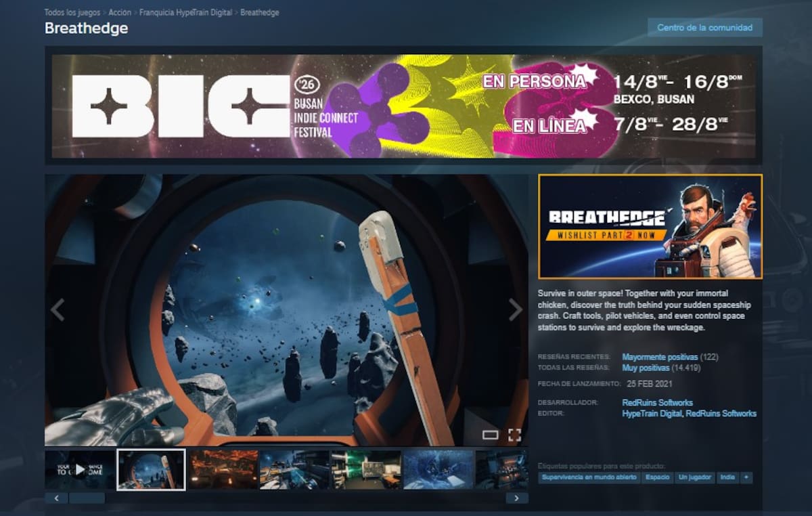Open the 'Centro de la comunidad' button
This screenshot has height=516, width=812.
tap(705, 28)
